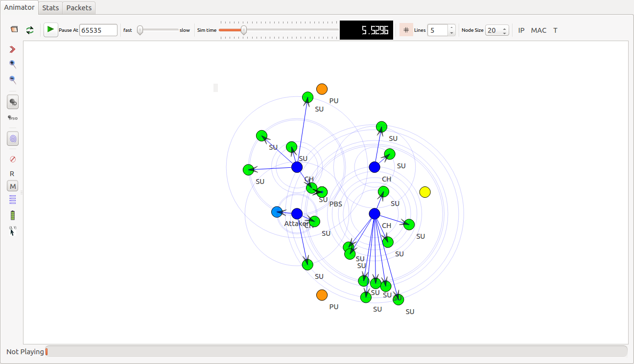
Task: Click the block packets prohibition icon
Action: pyautogui.click(x=12, y=159)
